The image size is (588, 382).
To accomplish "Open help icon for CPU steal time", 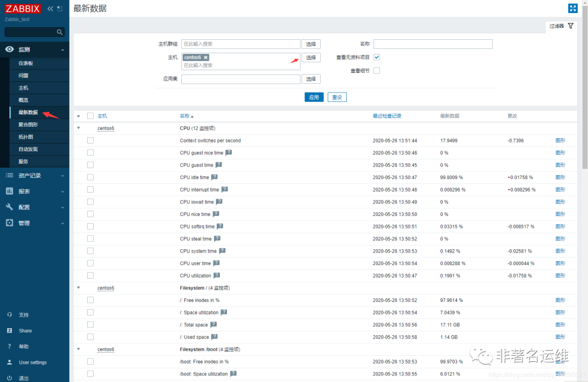I will click(x=217, y=239).
